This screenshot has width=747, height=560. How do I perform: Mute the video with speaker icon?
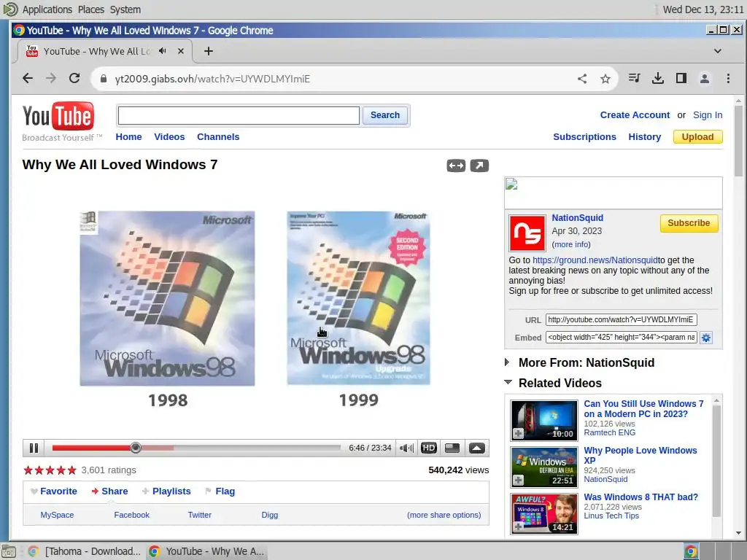(x=406, y=448)
